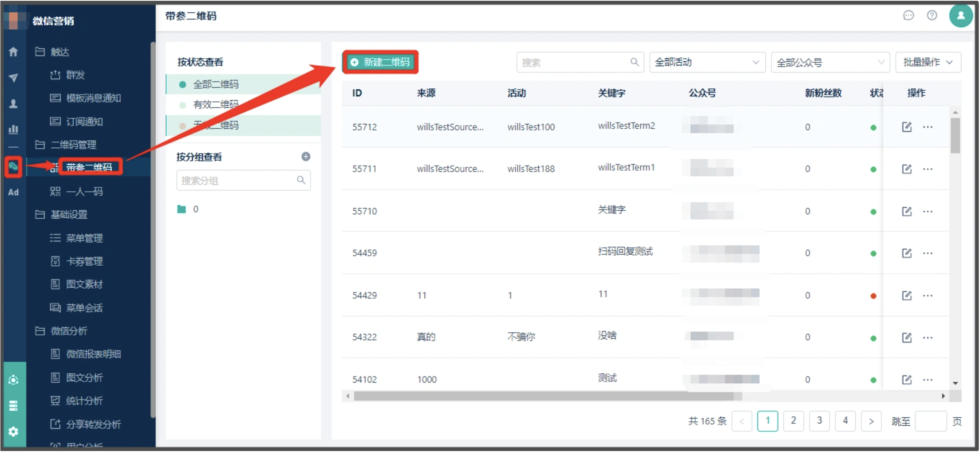Click the 搜索 QR code search field
Screen dimensions: 980x453
tap(580, 62)
